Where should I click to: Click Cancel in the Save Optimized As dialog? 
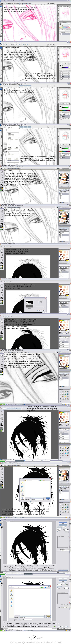click(x=49, y=617)
